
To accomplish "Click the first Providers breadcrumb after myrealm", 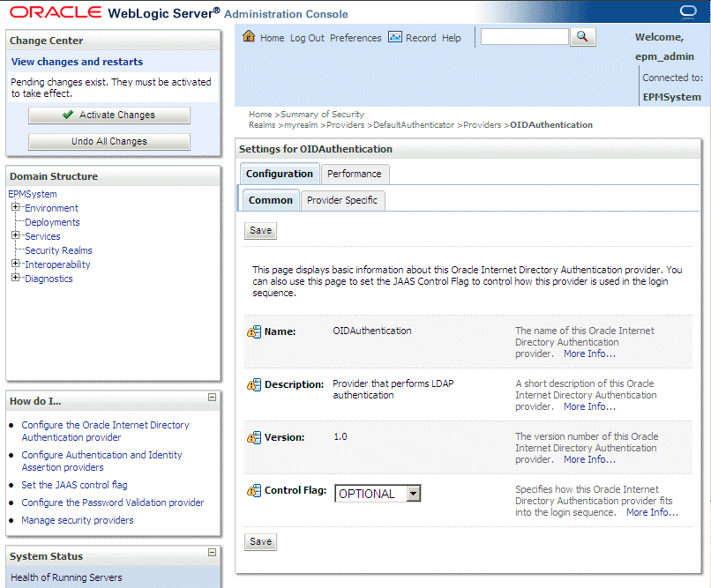I will point(346,124).
